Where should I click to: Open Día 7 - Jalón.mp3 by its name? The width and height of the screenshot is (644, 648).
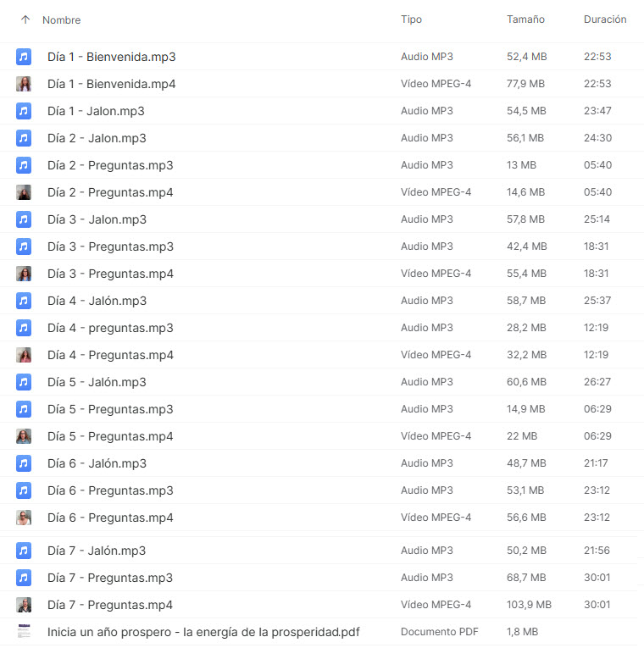pyautogui.click(x=97, y=551)
